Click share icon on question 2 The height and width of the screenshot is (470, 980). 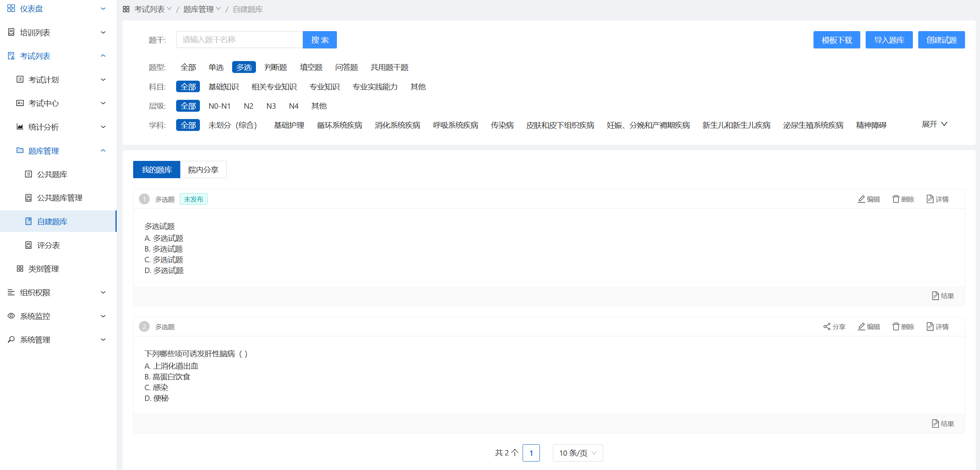click(827, 327)
